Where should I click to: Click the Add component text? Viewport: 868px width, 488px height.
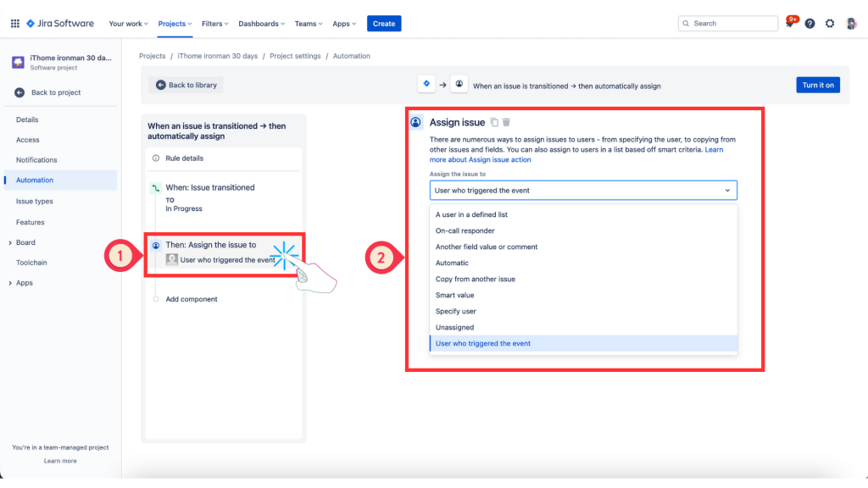tap(192, 299)
